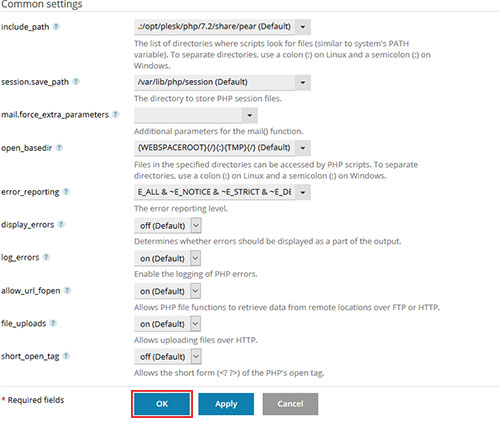The height and width of the screenshot is (422, 500).
Task: Click 'Additional parameters for the mail() function.' text
Action: point(218,131)
